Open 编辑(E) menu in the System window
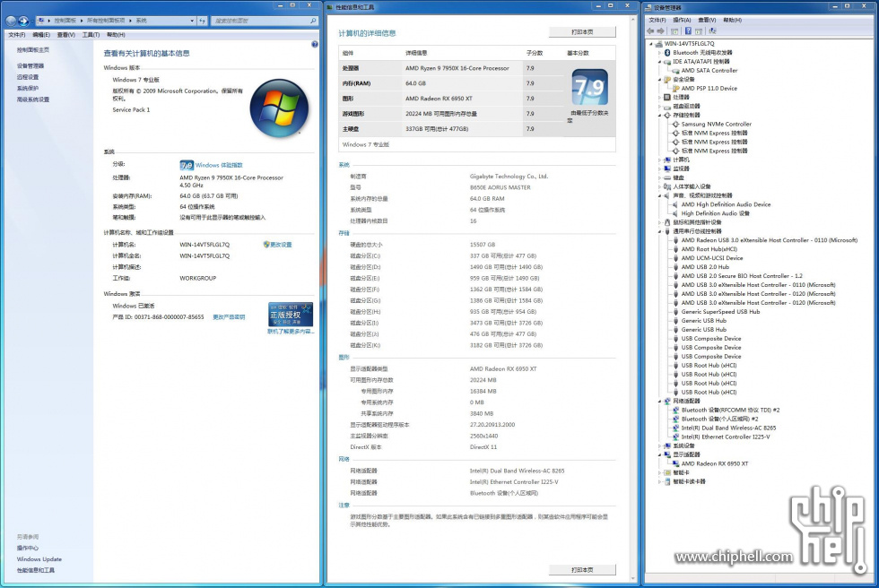 click(x=41, y=35)
